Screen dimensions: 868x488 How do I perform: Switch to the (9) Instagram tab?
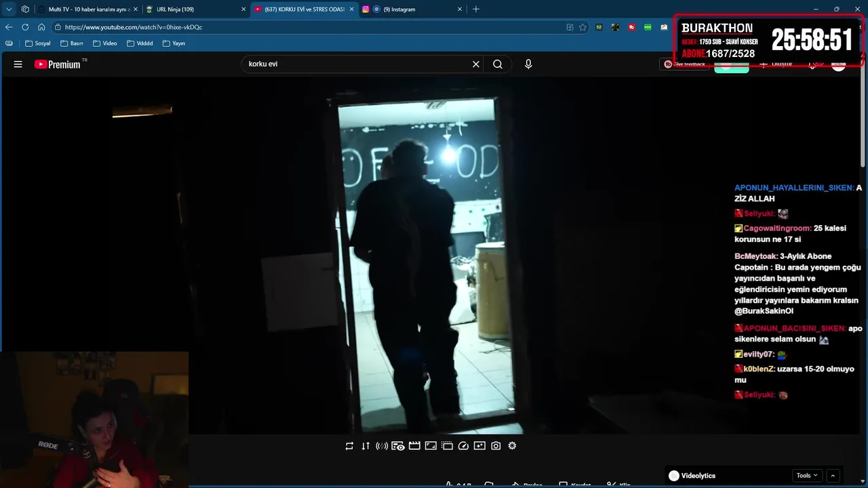coord(410,9)
